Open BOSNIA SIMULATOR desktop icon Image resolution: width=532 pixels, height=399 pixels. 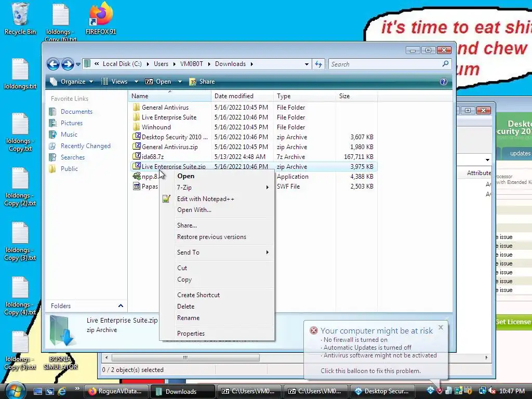point(60,363)
